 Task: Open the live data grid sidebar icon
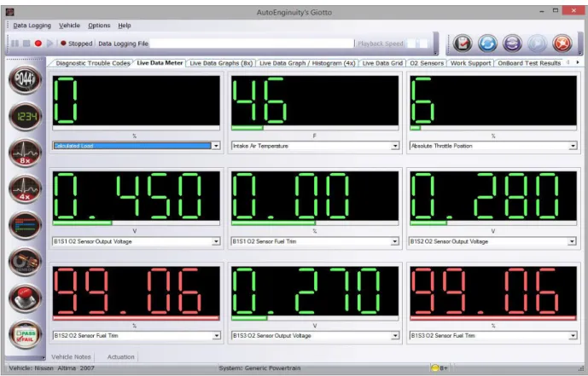tap(25, 225)
